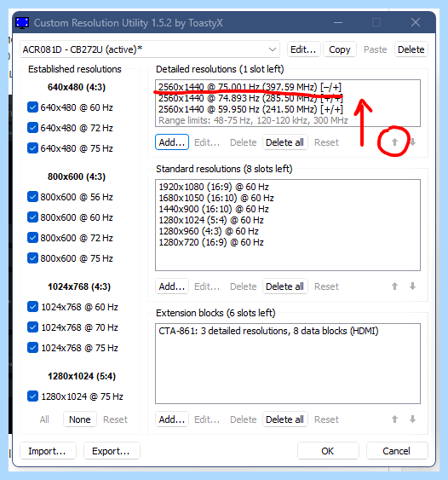The image size is (448, 480).
Task: Click Edit... under extension blocks
Action: click(x=207, y=419)
